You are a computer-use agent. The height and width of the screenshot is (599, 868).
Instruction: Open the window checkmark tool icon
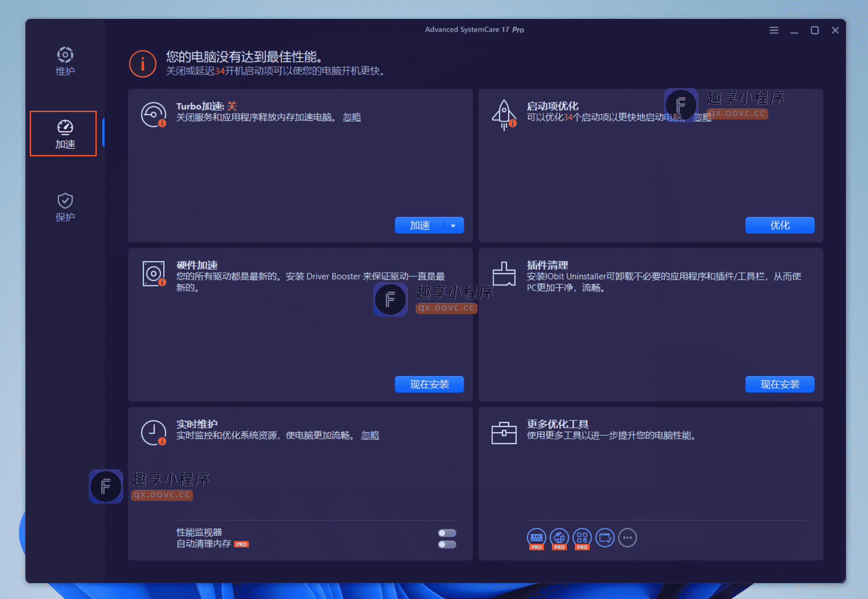tap(605, 537)
